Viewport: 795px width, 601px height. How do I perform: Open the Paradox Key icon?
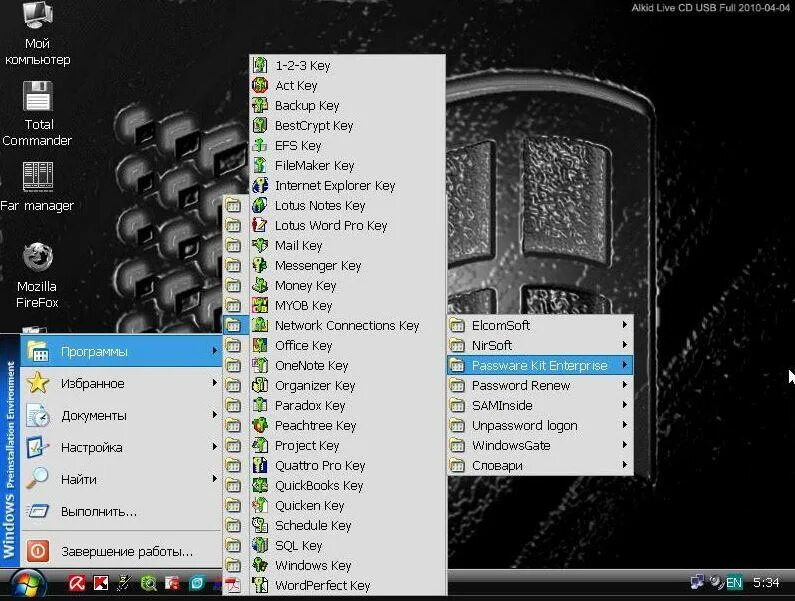[x=260, y=405]
